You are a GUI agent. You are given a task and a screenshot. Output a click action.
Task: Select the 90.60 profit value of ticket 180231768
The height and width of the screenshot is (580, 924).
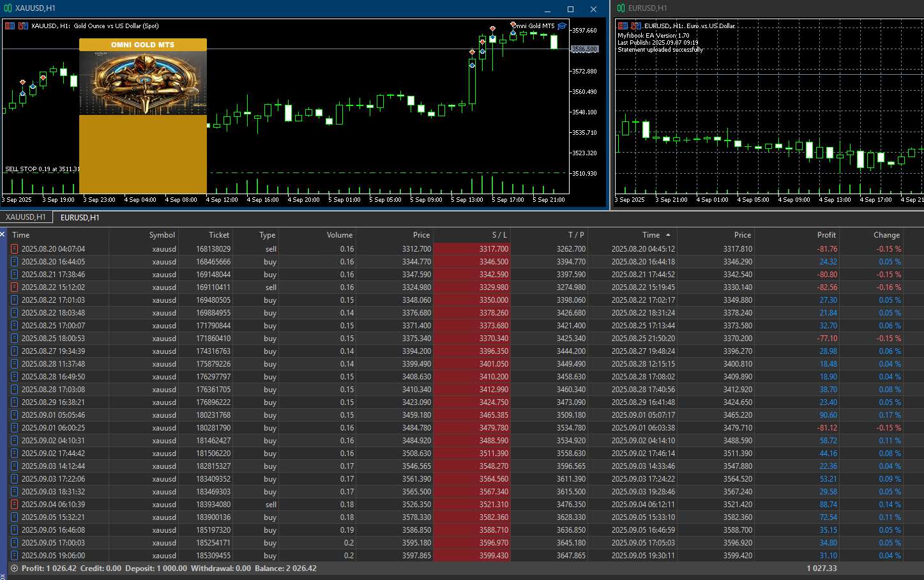[828, 415]
